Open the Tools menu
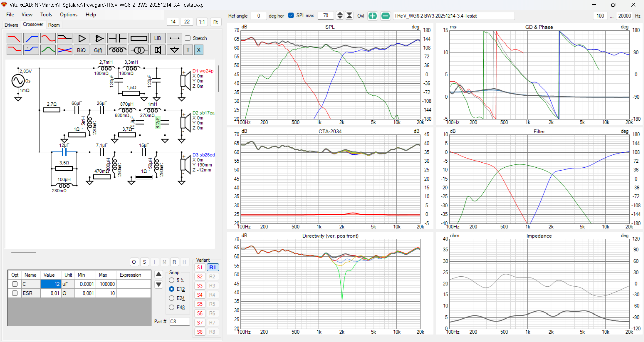Viewport: 644px width, 342px height. 46,15
